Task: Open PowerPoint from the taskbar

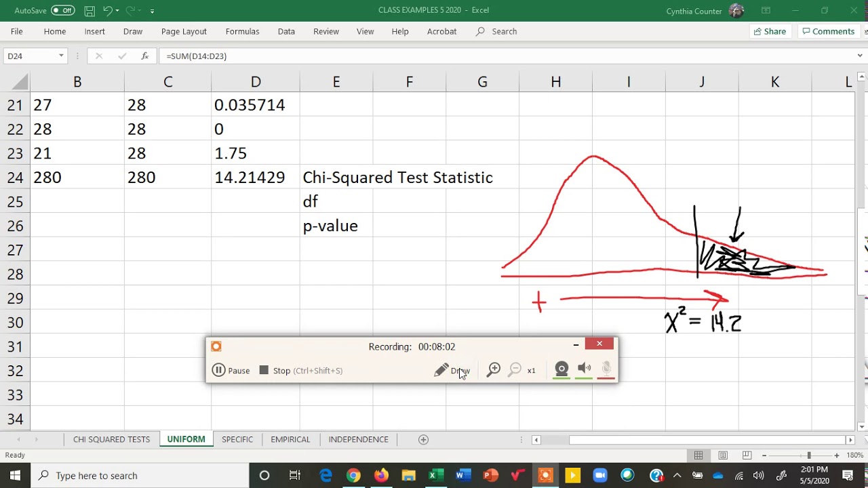Action: 490,475
